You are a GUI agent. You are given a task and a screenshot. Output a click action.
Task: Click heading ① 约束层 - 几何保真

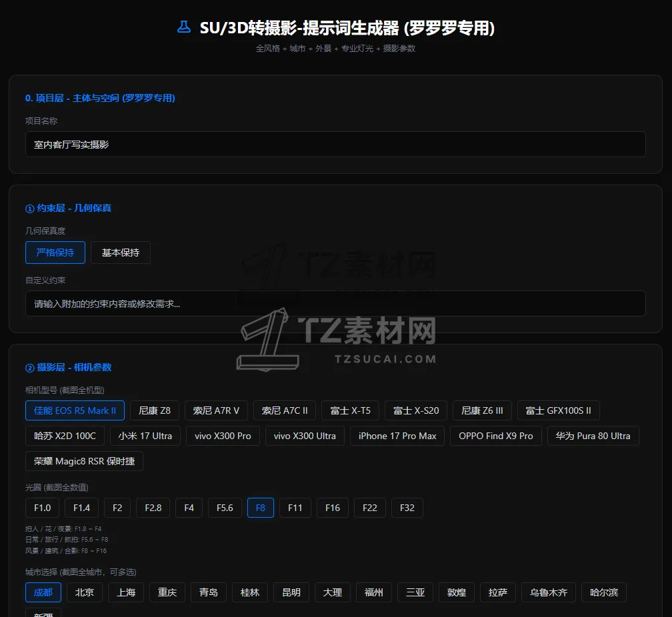point(68,209)
